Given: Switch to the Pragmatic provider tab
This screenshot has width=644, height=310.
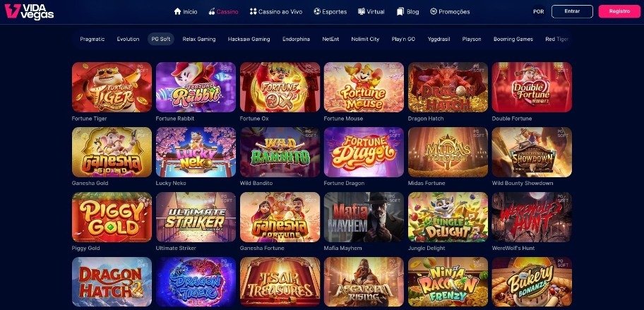Looking at the screenshot, I should click(x=93, y=39).
